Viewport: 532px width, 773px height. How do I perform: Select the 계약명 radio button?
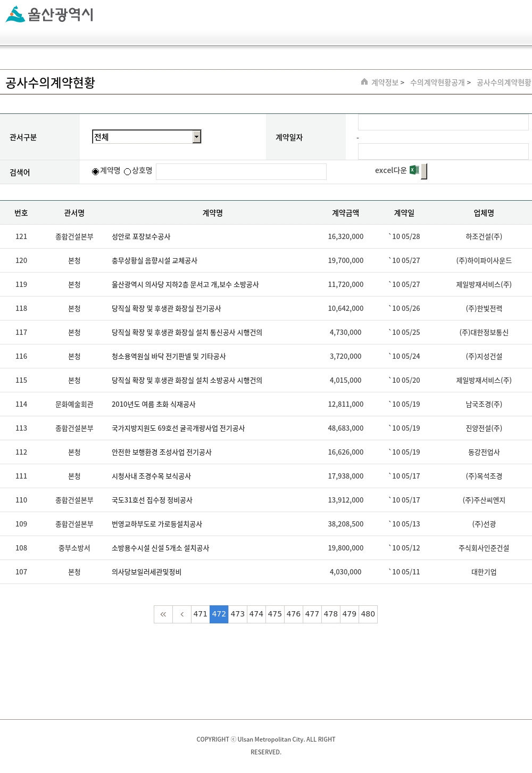96,171
